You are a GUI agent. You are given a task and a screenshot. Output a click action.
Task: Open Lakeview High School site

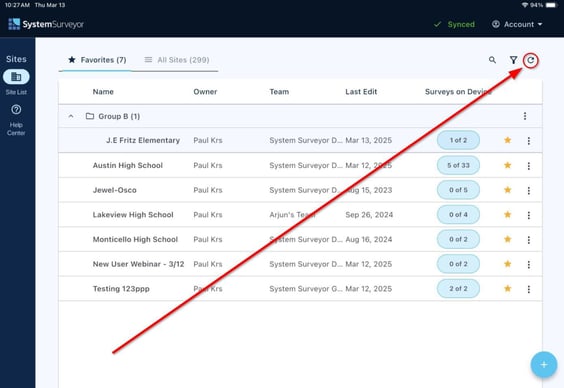pos(133,215)
